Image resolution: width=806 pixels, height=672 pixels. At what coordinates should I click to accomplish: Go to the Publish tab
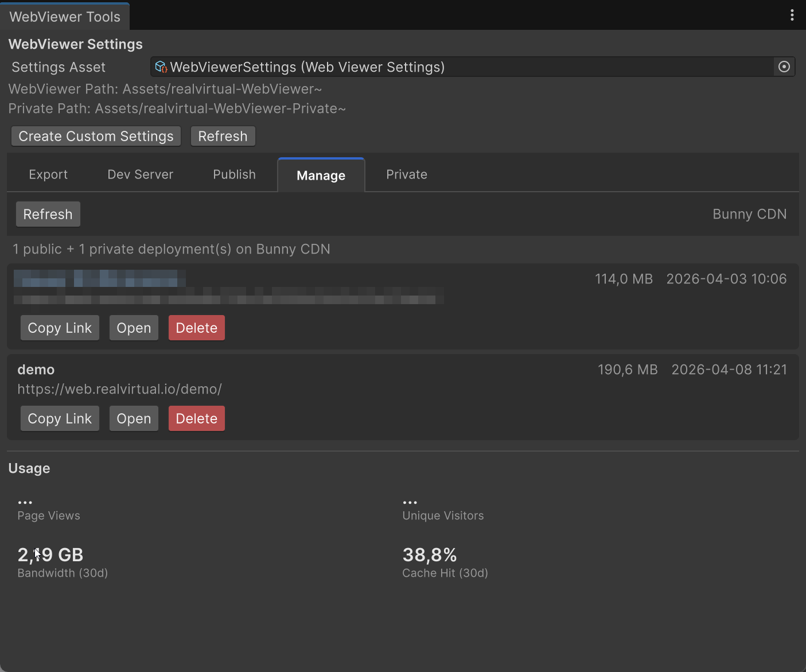point(234,174)
